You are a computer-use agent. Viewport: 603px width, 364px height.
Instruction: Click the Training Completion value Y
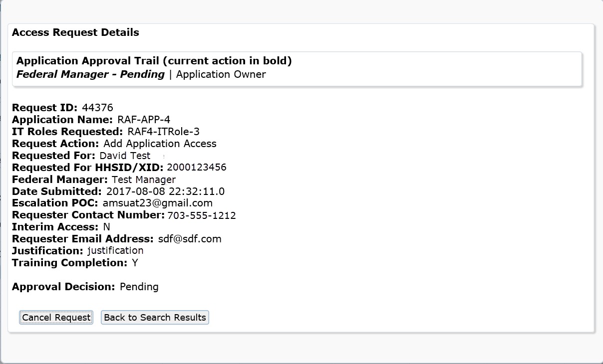click(135, 263)
